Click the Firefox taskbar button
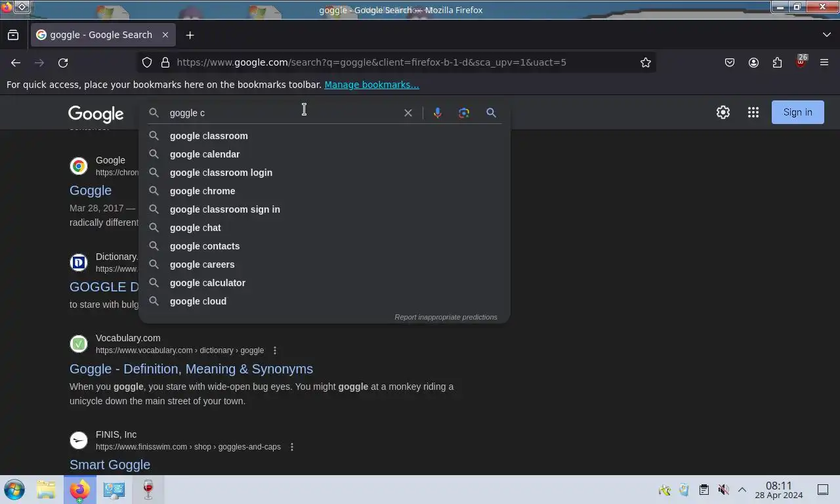The width and height of the screenshot is (840, 504). point(79,490)
